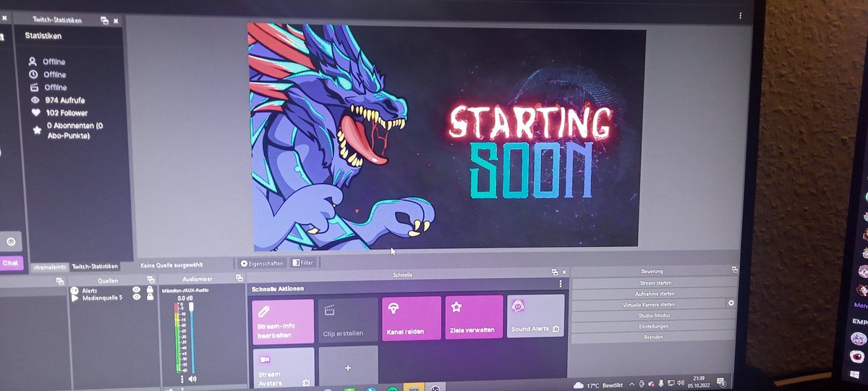Click taskbar network icon
This screenshot has width=868, height=391.
point(671,383)
